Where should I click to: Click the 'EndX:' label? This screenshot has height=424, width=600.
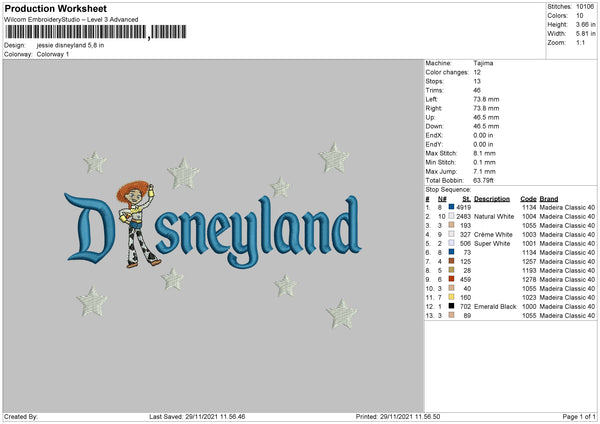click(x=434, y=135)
